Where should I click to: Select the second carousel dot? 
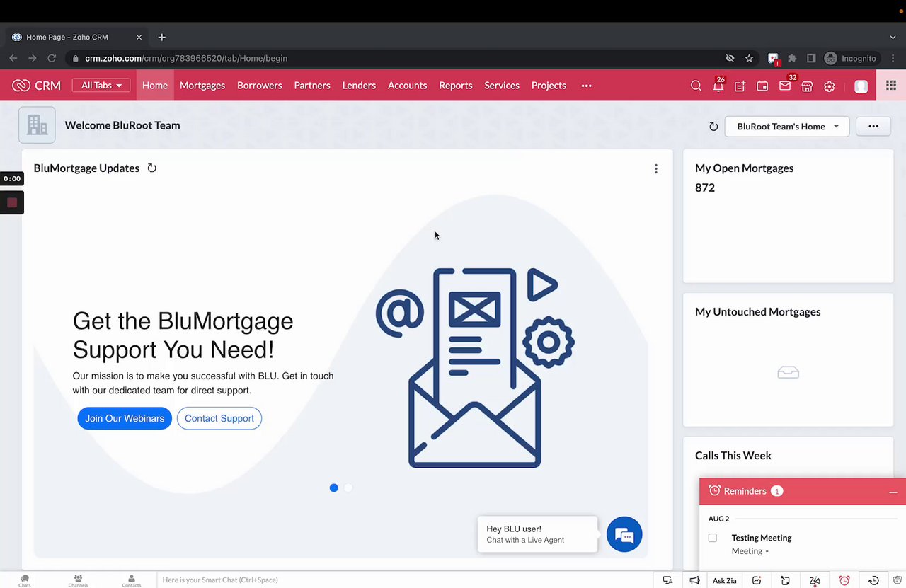pos(348,488)
